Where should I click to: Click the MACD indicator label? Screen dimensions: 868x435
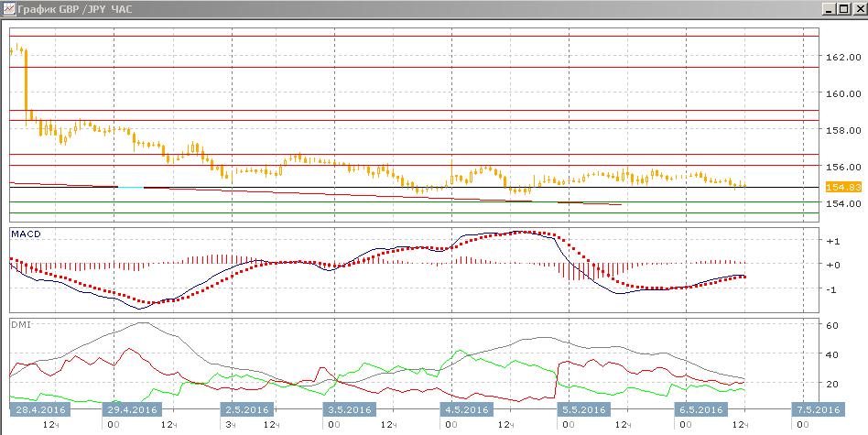tap(26, 234)
